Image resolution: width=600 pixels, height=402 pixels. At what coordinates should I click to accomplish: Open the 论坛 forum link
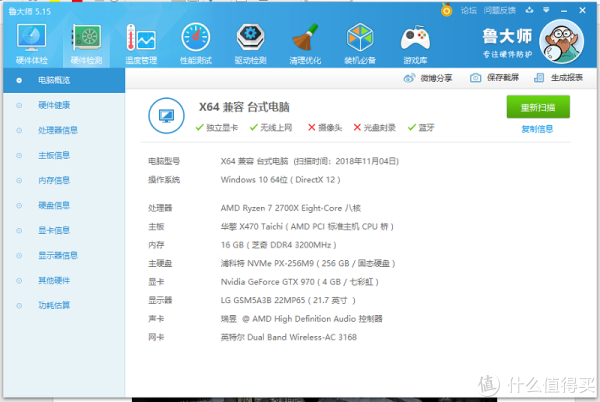tap(469, 10)
